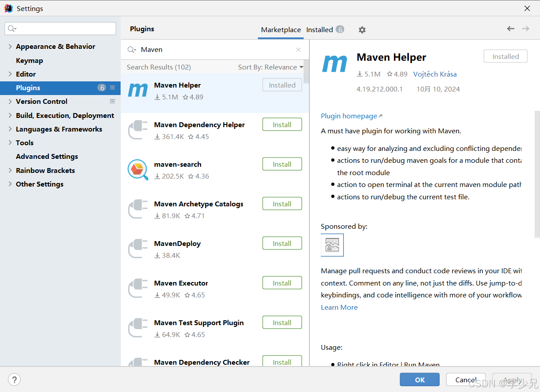Select the Maven Test Support plug icon
The height and width of the screenshot is (392, 540).
pyautogui.click(x=138, y=328)
